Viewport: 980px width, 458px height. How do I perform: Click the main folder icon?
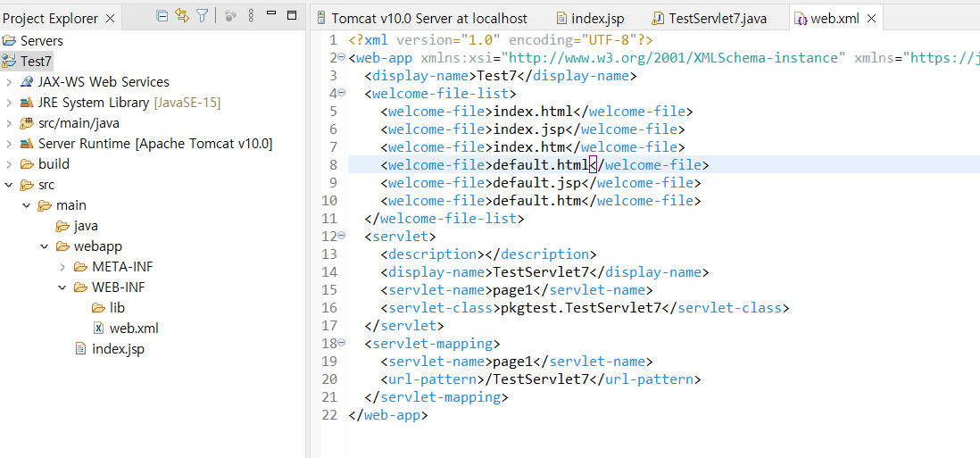click(x=45, y=205)
